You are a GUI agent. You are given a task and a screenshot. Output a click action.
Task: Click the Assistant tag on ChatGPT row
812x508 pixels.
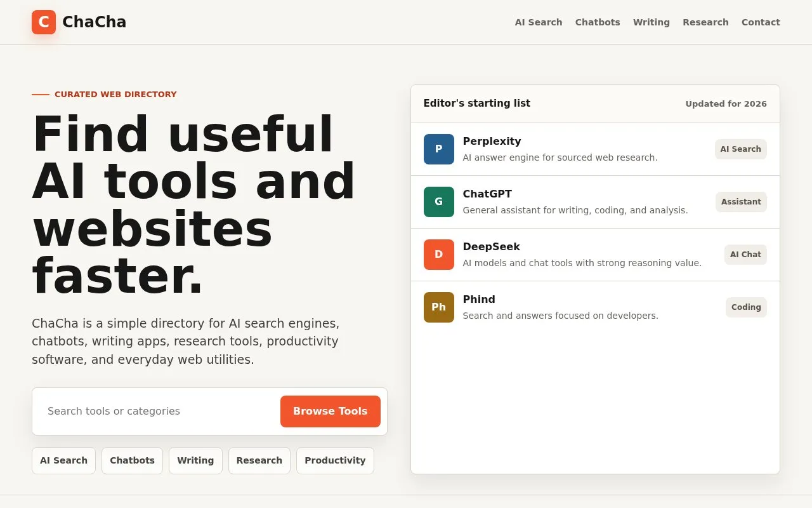(741, 202)
